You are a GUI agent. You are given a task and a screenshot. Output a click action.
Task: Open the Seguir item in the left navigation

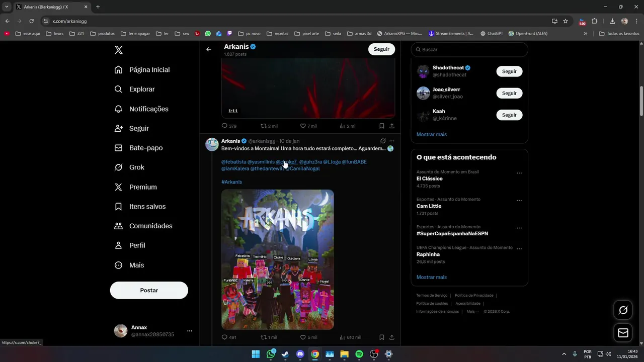pos(131,128)
